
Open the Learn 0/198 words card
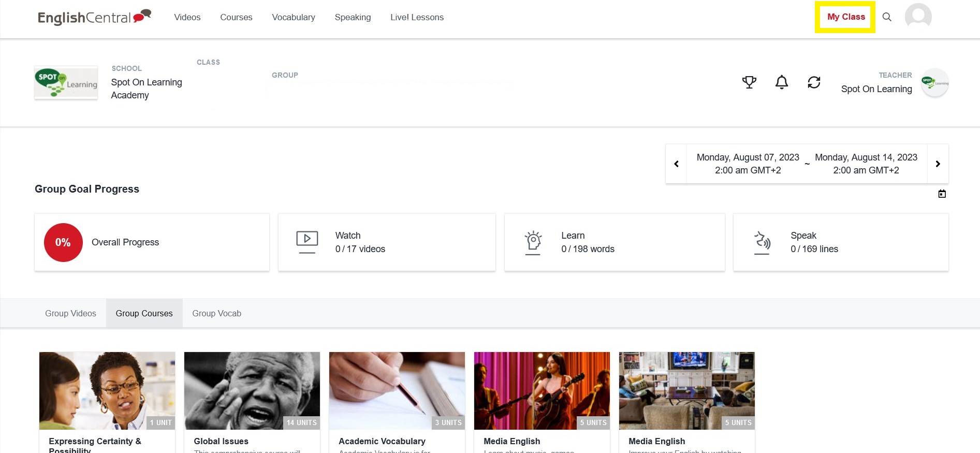(x=615, y=242)
